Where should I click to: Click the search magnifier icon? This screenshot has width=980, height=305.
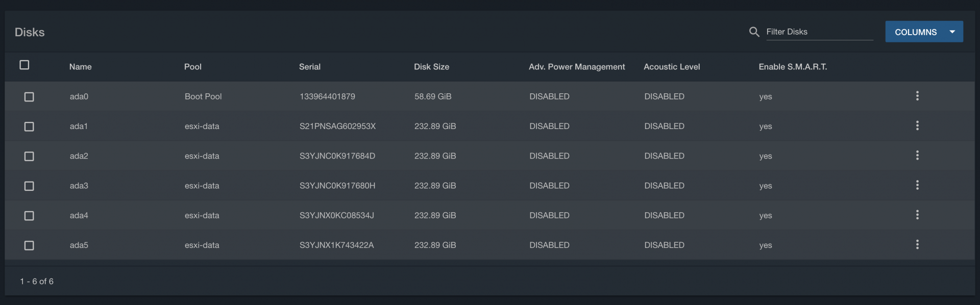click(x=754, y=32)
